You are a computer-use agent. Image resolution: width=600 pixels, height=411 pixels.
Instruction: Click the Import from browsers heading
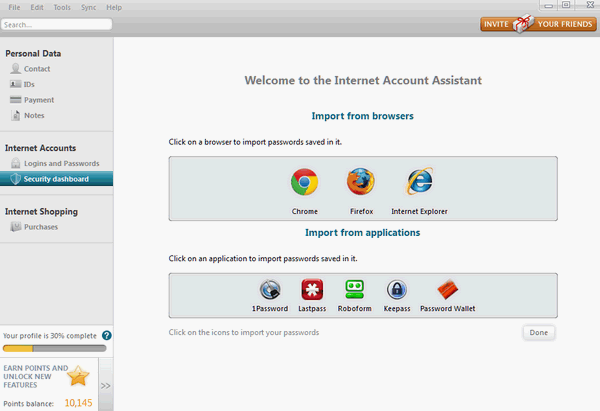(x=362, y=116)
